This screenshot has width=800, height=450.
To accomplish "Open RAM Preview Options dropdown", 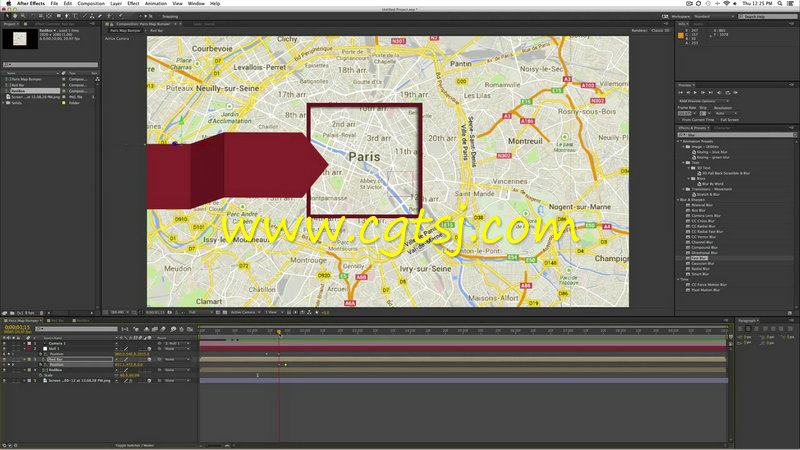I will [x=705, y=101].
